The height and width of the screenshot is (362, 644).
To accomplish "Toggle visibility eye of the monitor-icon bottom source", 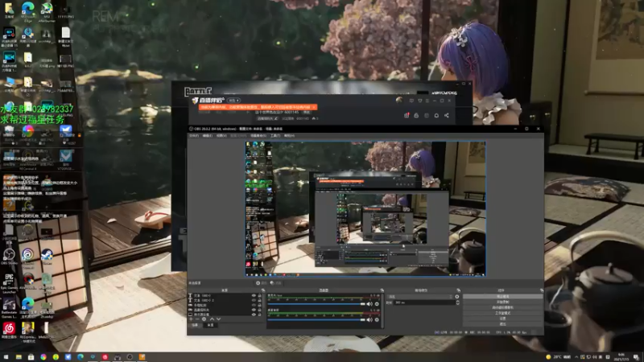I will [x=254, y=315].
